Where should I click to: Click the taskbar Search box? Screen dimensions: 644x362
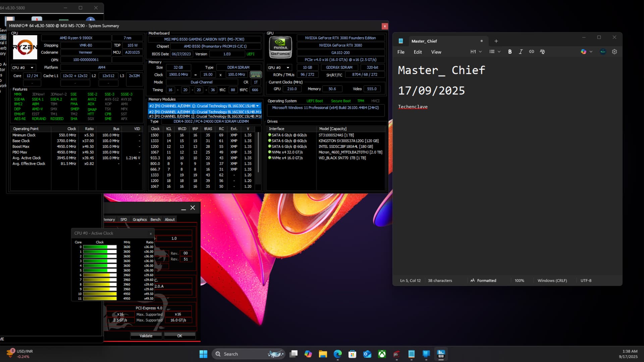pos(249,354)
